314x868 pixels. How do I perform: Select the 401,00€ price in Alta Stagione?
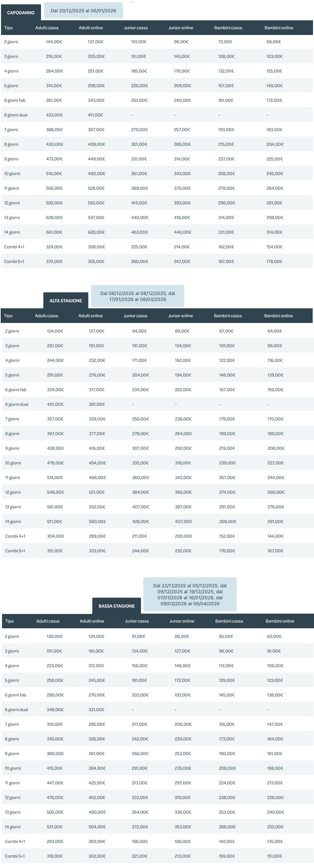(55, 404)
